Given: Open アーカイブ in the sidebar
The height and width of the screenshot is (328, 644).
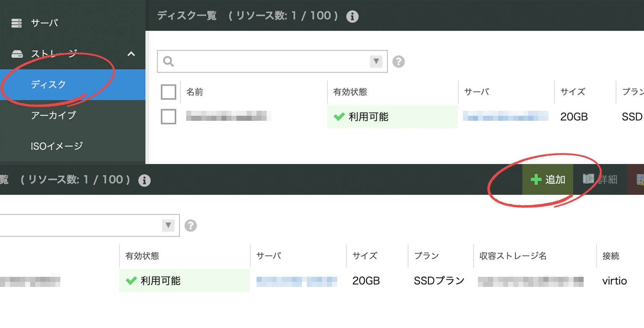Looking at the screenshot, I should click(53, 115).
